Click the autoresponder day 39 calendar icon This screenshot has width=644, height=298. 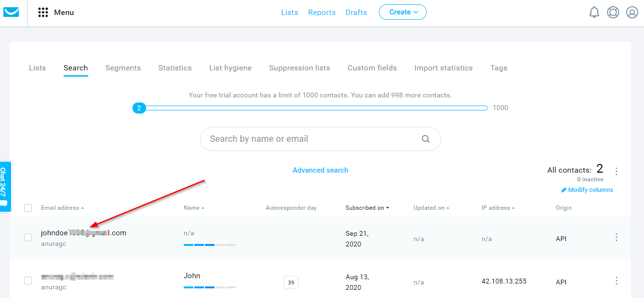pos(291,282)
